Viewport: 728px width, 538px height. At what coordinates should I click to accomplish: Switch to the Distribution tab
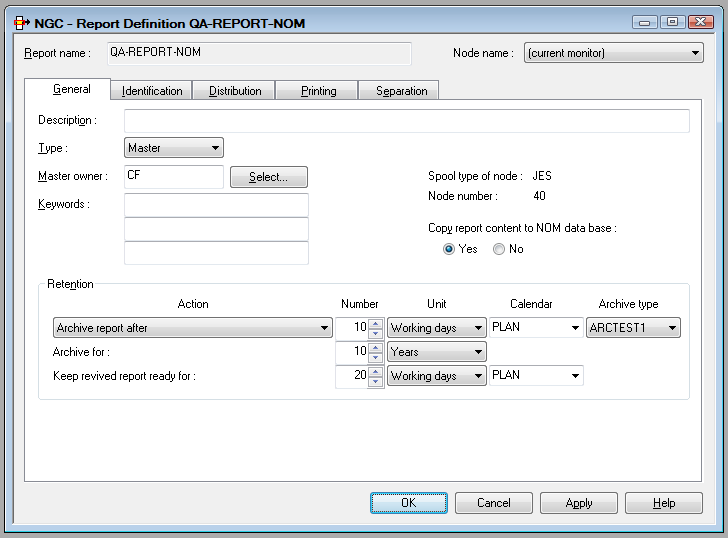tap(235, 91)
